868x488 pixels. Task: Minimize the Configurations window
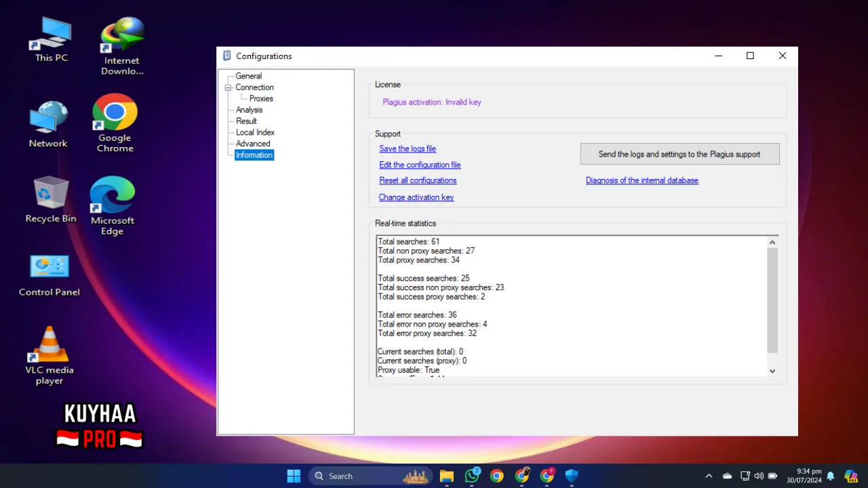tap(719, 56)
